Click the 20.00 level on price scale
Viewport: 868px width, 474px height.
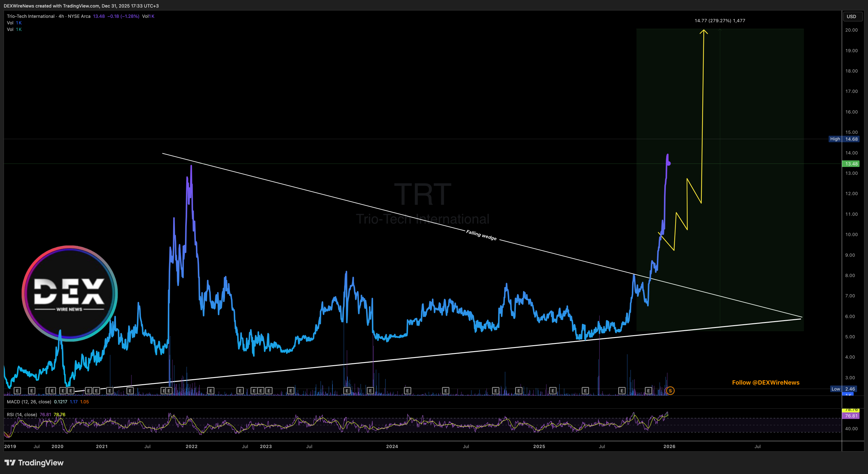[851, 30]
